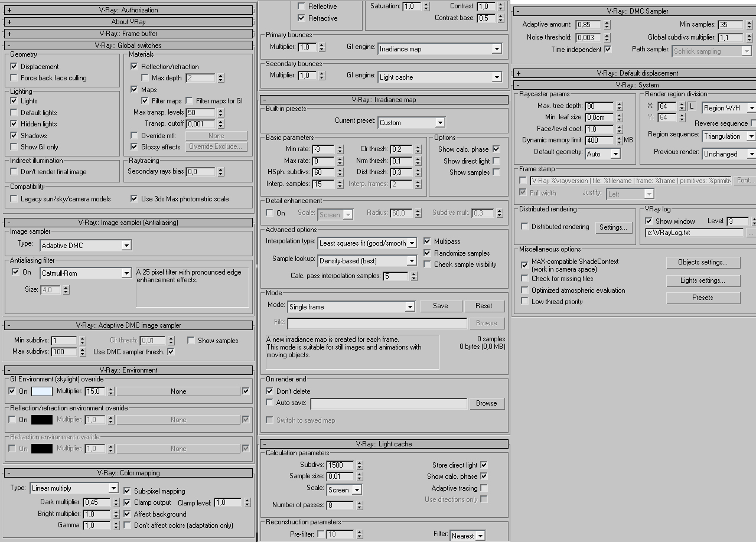Enable Legacy sun/sky/camera models
The width and height of the screenshot is (756, 542).
tap(14, 199)
